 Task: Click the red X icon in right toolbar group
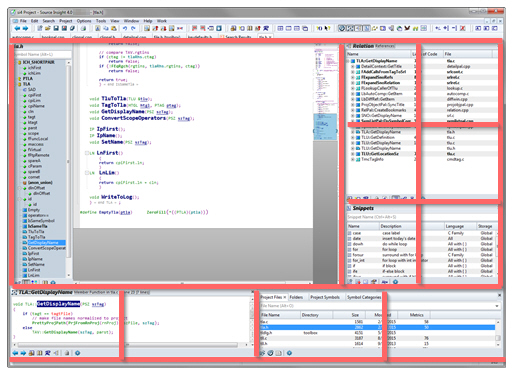(463, 29)
